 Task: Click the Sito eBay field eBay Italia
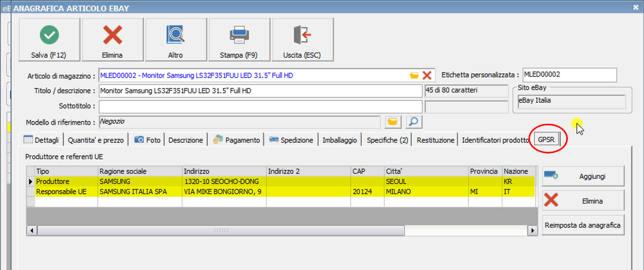pyautogui.click(x=571, y=102)
